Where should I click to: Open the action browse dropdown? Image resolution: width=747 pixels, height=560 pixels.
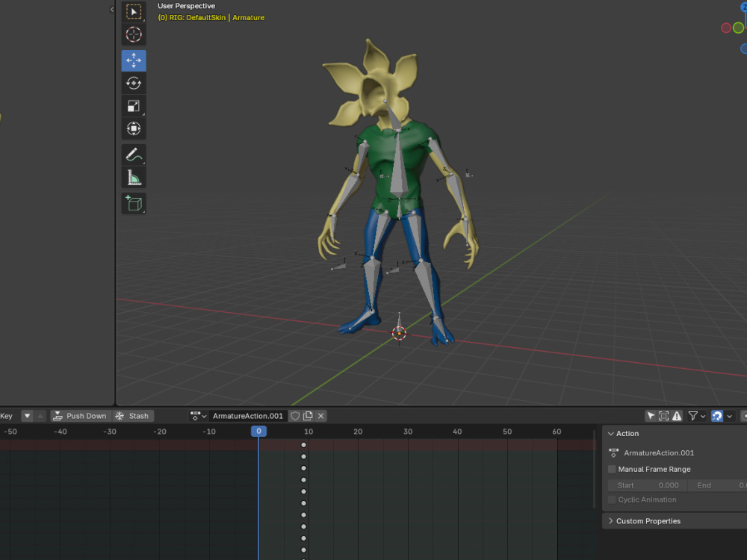(x=198, y=416)
